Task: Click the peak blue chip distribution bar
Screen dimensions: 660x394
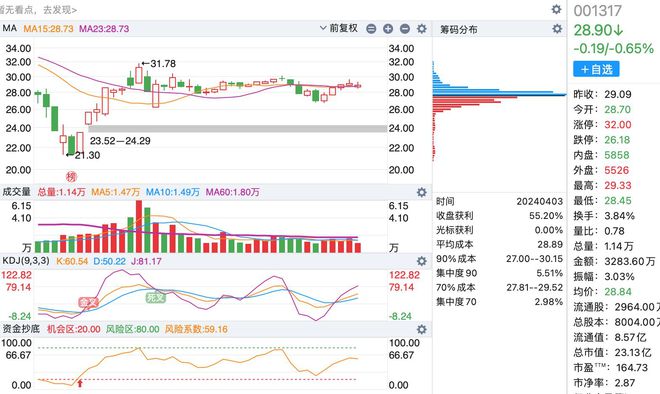Action: point(499,95)
